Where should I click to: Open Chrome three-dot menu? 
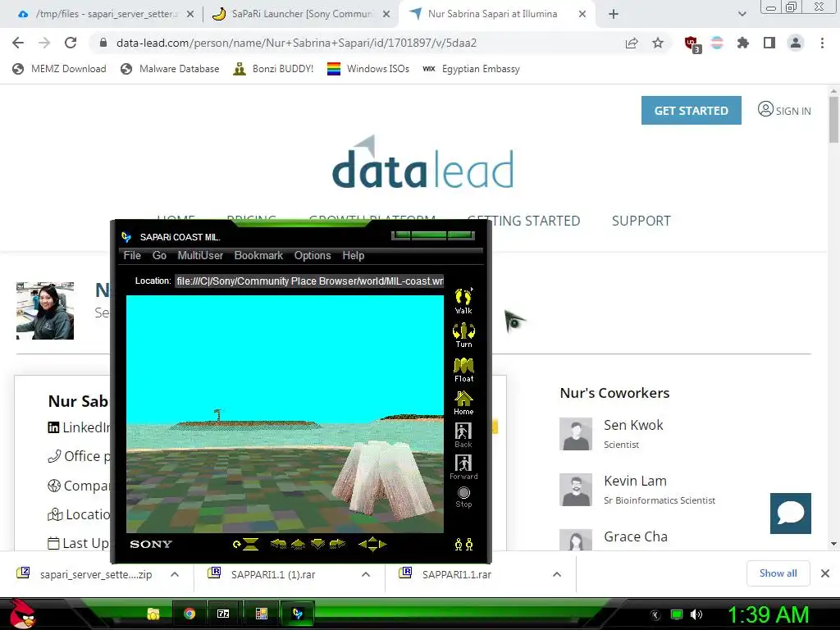pyautogui.click(x=822, y=43)
